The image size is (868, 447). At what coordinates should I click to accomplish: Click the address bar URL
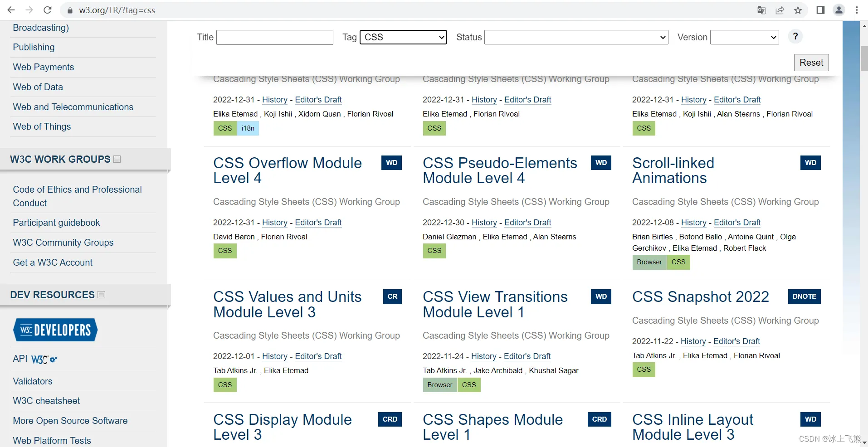click(117, 10)
